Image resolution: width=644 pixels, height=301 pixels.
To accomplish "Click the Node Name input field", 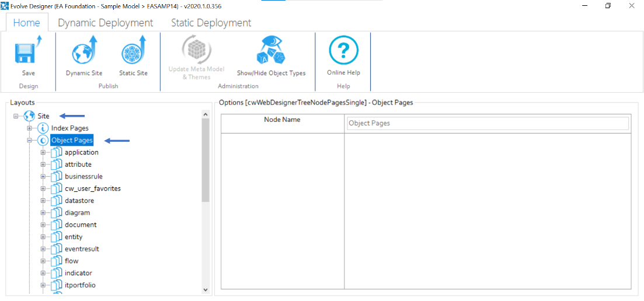I will point(487,123).
